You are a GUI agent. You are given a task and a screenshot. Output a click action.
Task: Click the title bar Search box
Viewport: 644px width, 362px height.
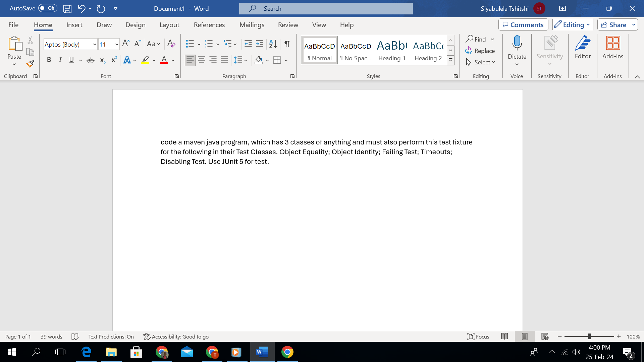pyautogui.click(x=326, y=9)
